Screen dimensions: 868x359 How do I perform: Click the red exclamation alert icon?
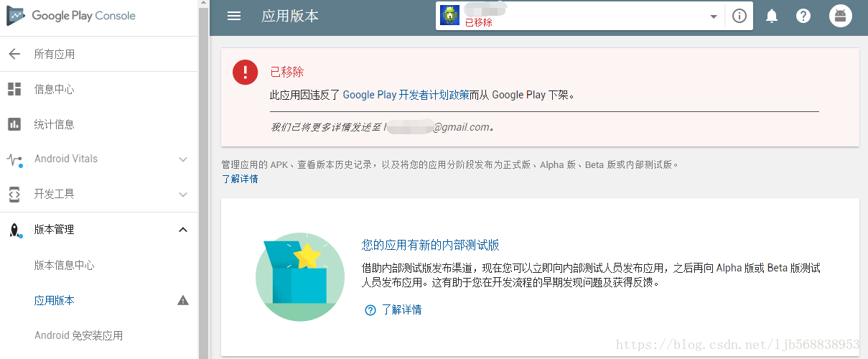point(245,72)
